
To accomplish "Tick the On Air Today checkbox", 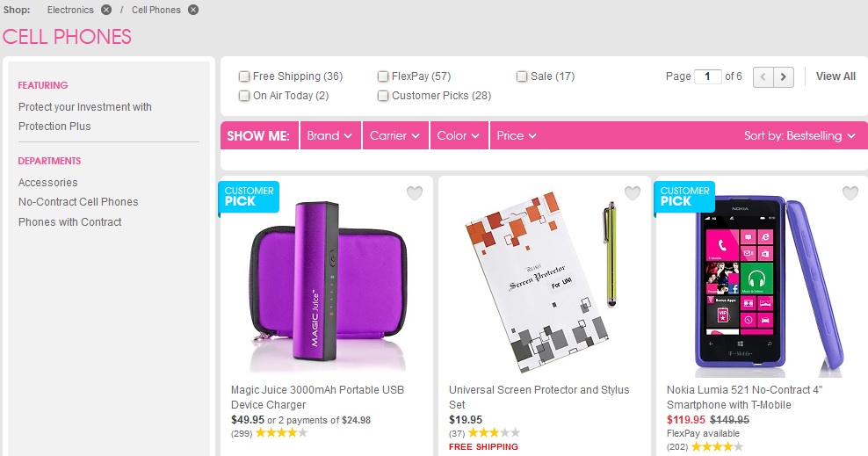I will click(x=244, y=96).
